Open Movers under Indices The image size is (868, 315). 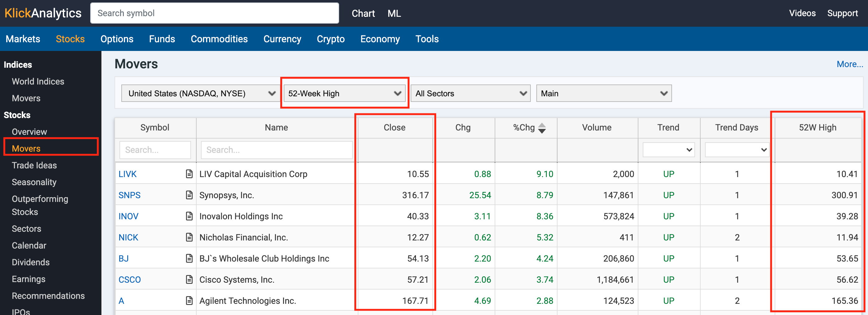pos(26,98)
